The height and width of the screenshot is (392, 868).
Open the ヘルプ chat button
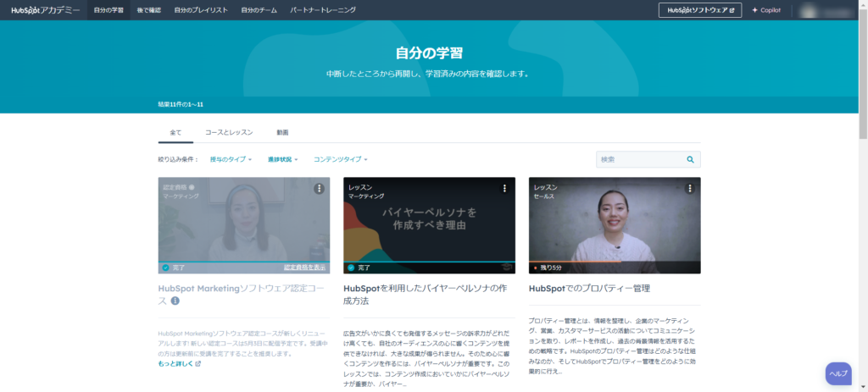(838, 373)
